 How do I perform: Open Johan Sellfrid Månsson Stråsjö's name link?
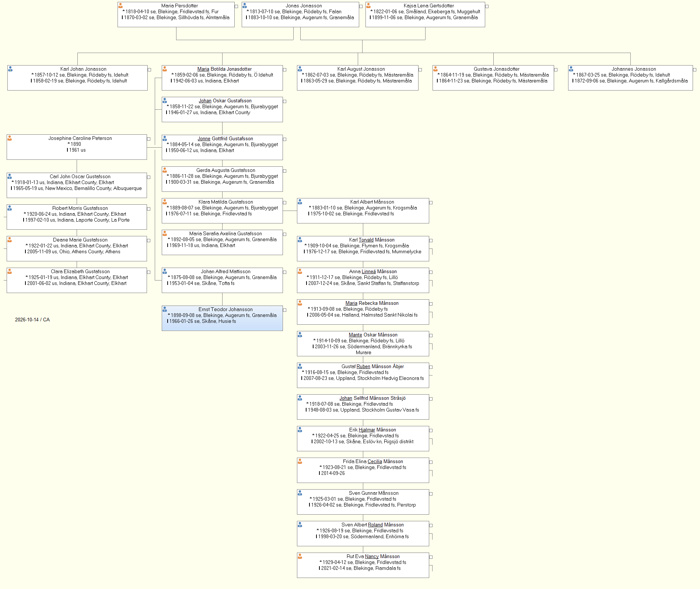pos(372,398)
